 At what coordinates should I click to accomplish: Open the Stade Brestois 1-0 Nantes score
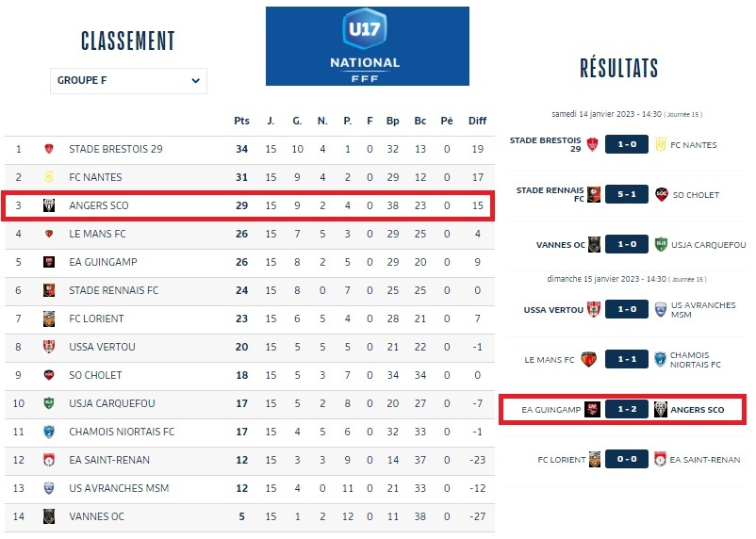coord(626,145)
